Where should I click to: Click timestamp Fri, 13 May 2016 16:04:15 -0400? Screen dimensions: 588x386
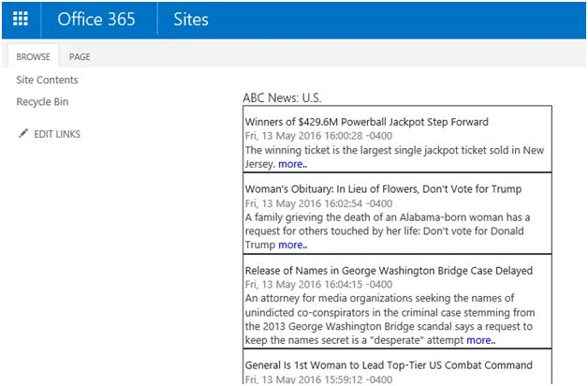click(x=318, y=284)
